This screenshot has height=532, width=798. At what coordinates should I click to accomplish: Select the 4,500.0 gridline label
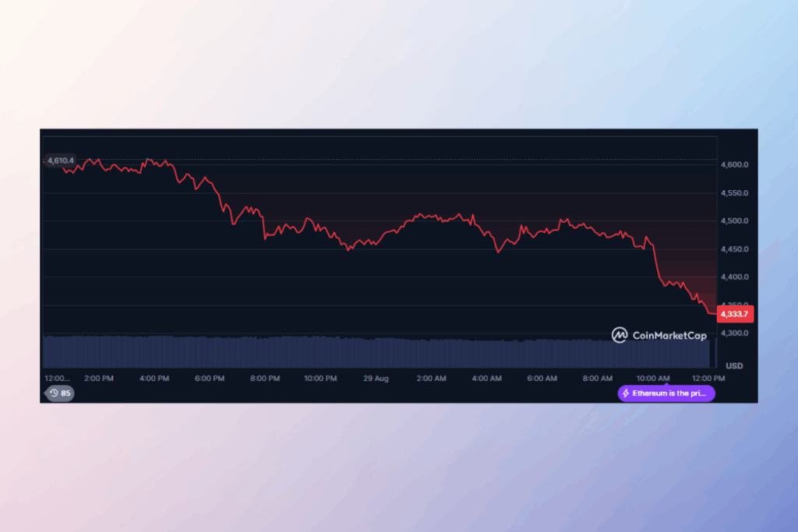point(733,220)
